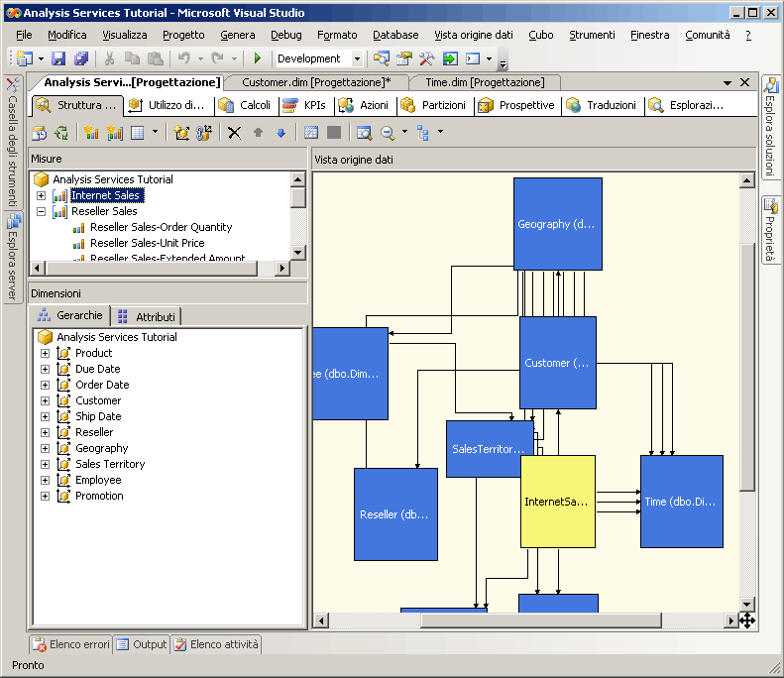This screenshot has width=784, height=678.
Task: Open the measures view dropdown arrow
Action: click(x=155, y=132)
